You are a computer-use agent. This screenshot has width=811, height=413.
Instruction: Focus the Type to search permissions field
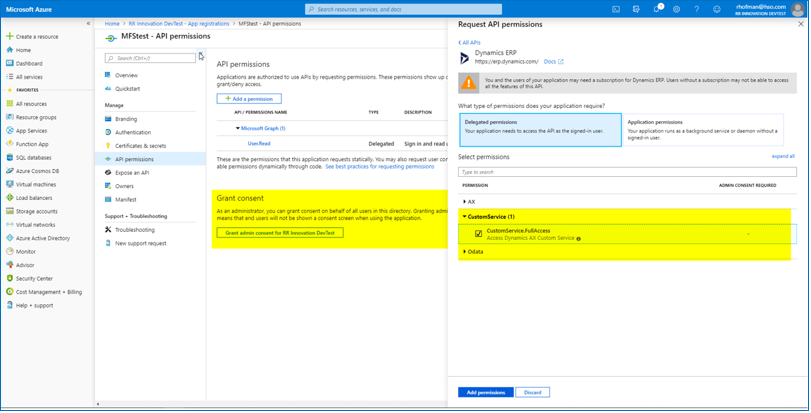[627, 172]
